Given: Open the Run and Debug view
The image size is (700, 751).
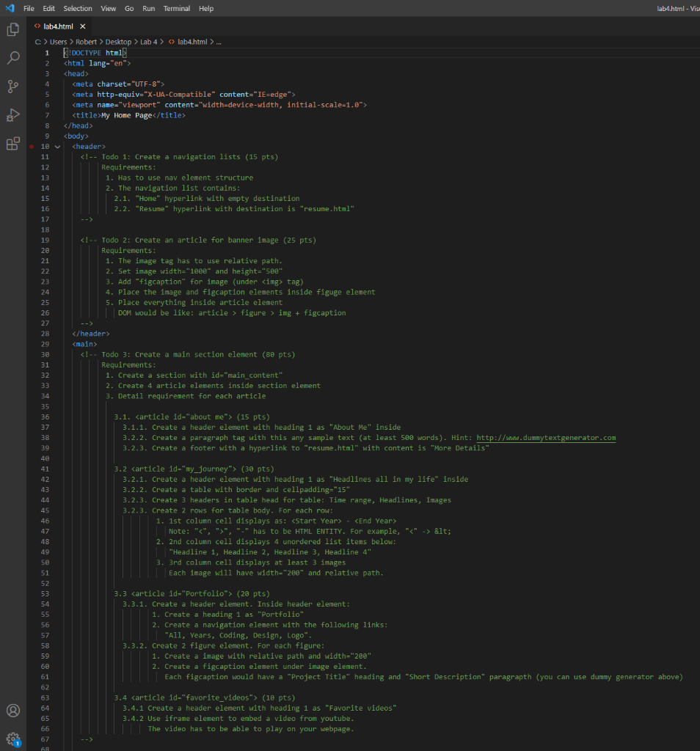Looking at the screenshot, I should click(12, 114).
